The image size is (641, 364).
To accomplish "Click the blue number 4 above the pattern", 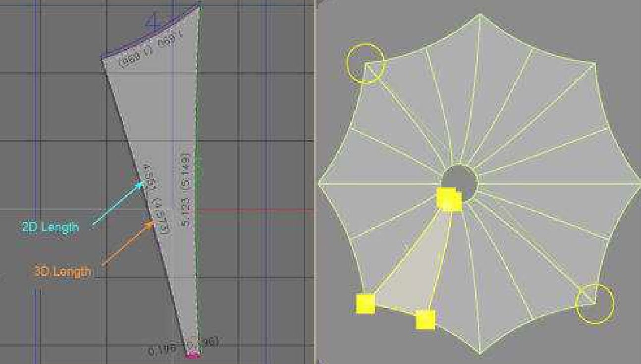I will click(x=152, y=21).
